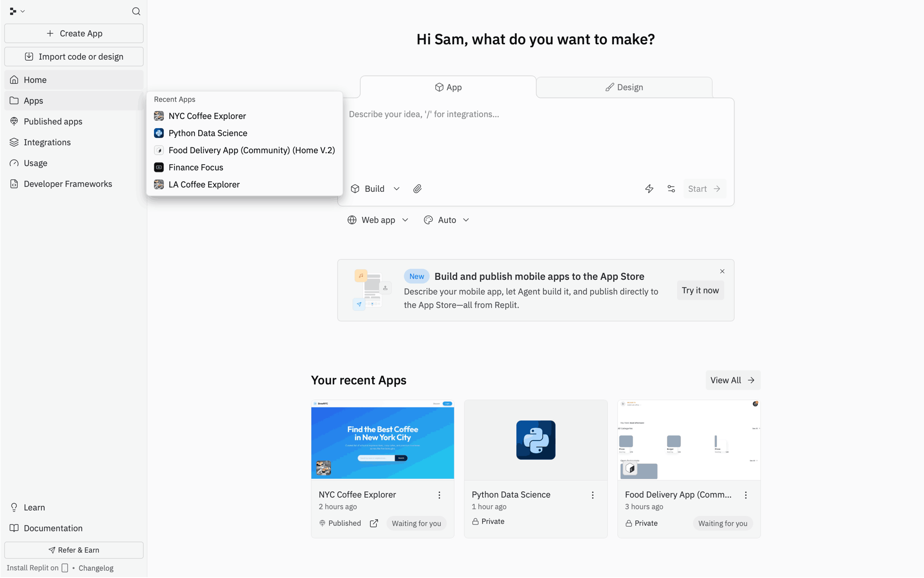Click the Apps folder icon
Image resolution: width=924 pixels, height=578 pixels.
14,101
